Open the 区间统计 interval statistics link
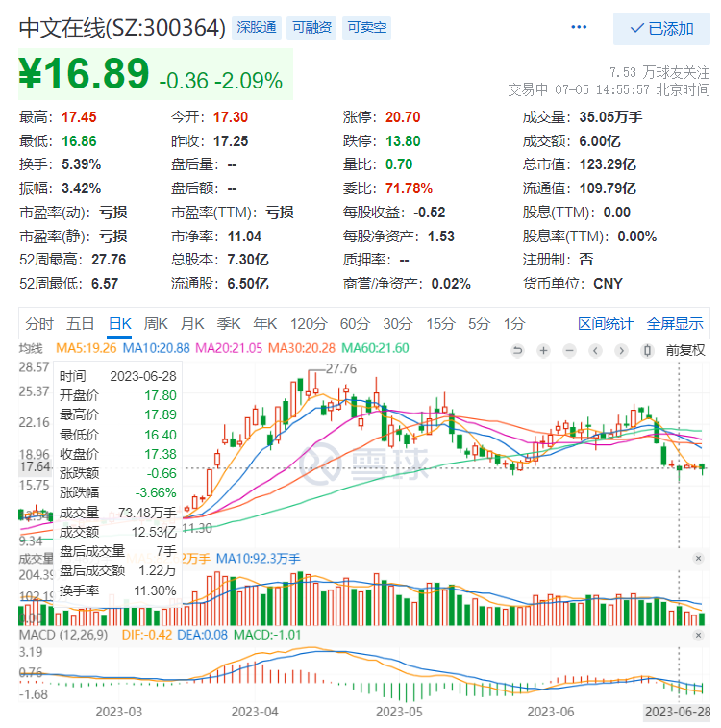The height and width of the screenshot is (728, 721). coord(606,323)
